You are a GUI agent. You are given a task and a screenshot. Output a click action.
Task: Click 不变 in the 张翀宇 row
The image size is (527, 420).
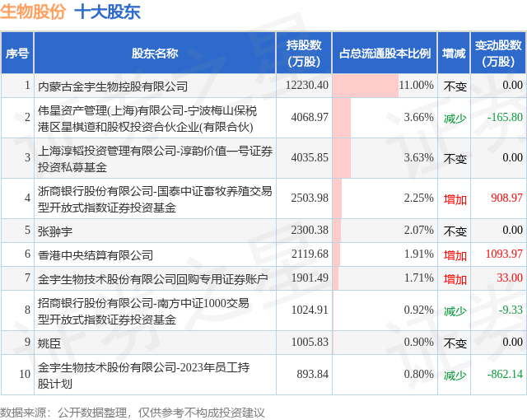click(455, 231)
